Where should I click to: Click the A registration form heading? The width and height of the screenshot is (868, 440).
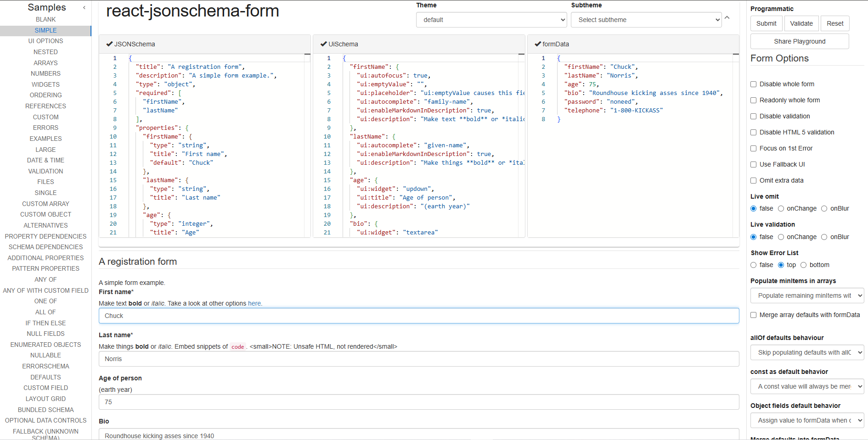(x=138, y=262)
